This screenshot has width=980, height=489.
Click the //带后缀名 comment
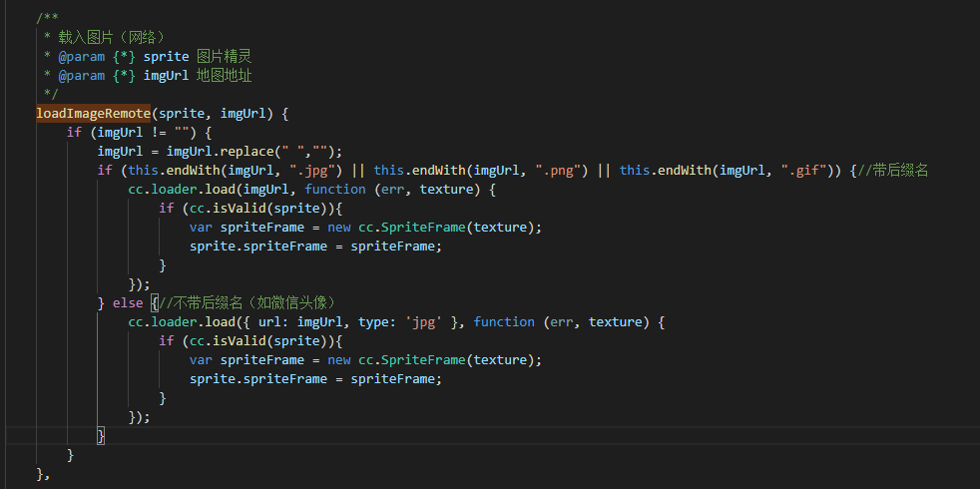(x=893, y=170)
